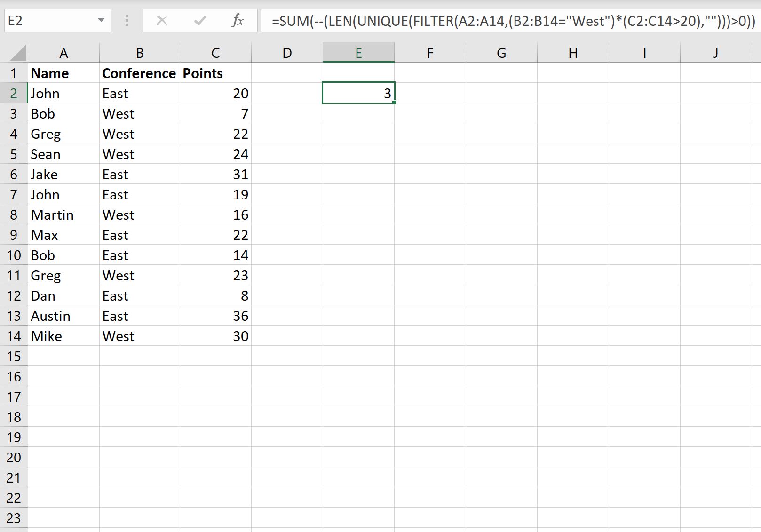This screenshot has height=532, width=761.
Task: Click the Select All corner triangle
Action: (x=18, y=53)
